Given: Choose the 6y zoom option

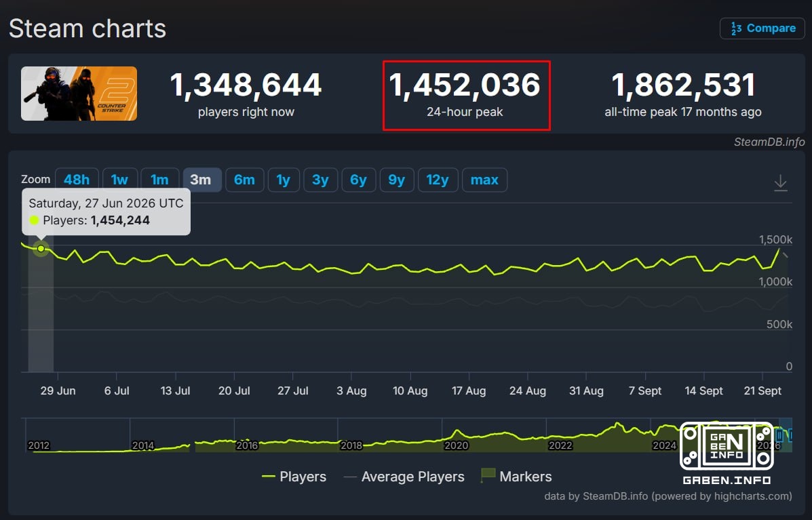Looking at the screenshot, I should [358, 180].
